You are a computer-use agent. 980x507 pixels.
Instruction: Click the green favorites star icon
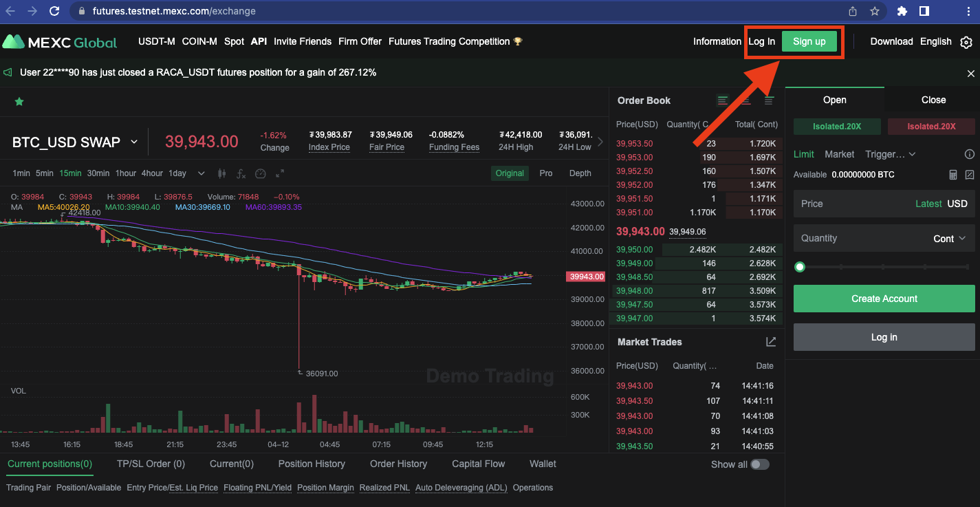(x=19, y=102)
